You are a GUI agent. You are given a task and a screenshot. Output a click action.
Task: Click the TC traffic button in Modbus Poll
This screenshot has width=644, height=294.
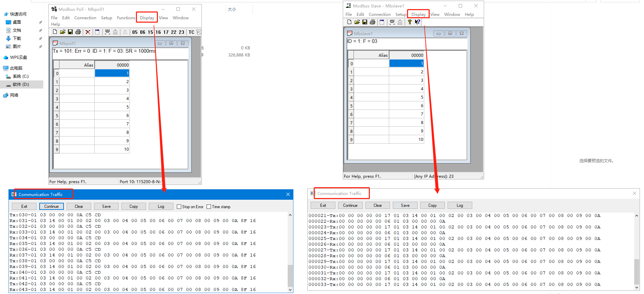tap(191, 32)
